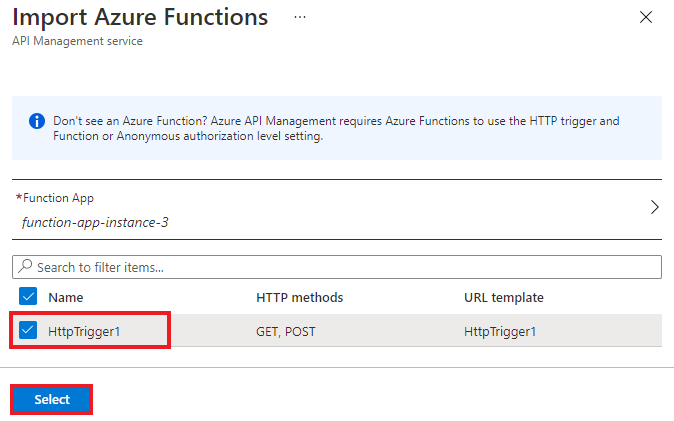
Task: Click the Select button
Action: [52, 399]
